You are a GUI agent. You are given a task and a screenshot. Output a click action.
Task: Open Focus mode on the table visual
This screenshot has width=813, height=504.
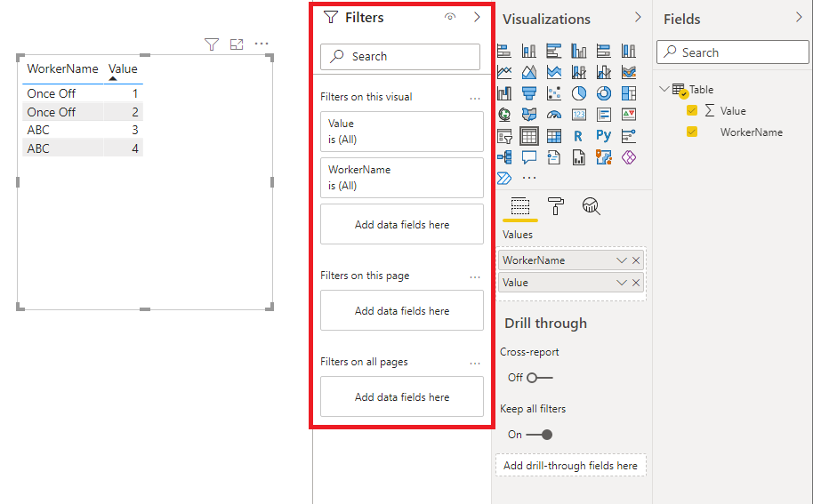(x=237, y=44)
